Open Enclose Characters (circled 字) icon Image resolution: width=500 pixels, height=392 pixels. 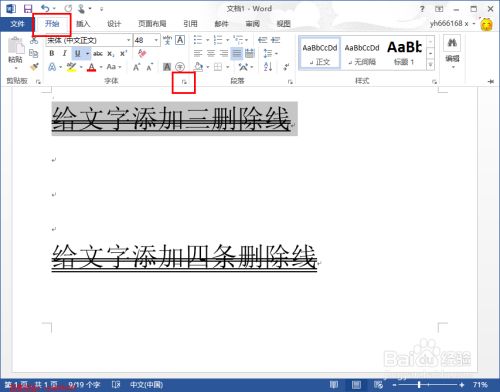tap(180, 67)
